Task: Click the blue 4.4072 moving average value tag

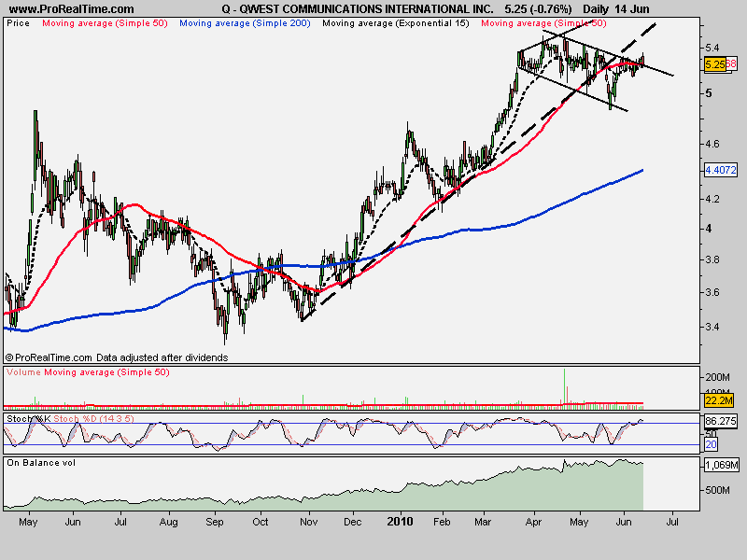Action: coord(721,170)
